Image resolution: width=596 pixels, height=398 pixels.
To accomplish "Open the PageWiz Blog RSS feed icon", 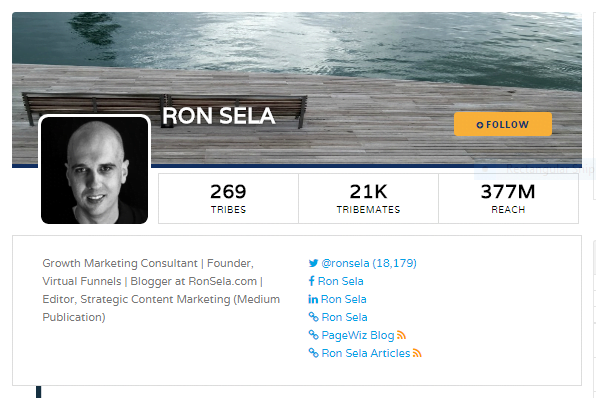I will tap(401, 335).
